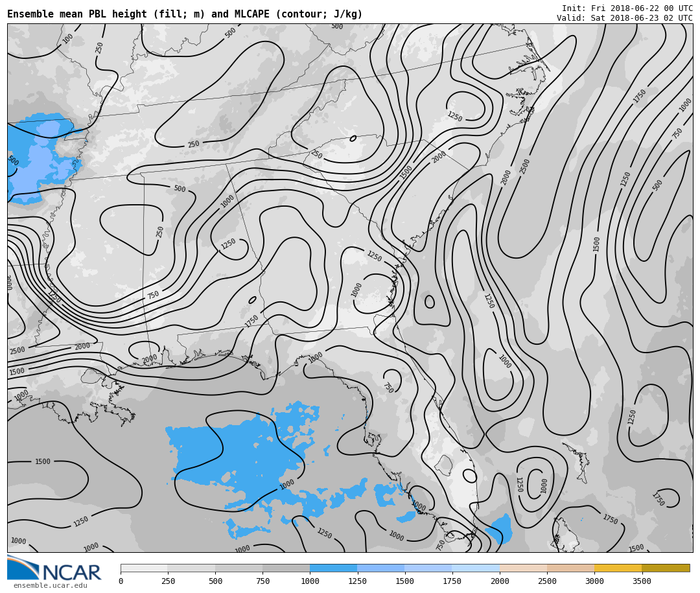Click the 750 contour label over Mississippi
700x593 pixels.
coord(153,295)
